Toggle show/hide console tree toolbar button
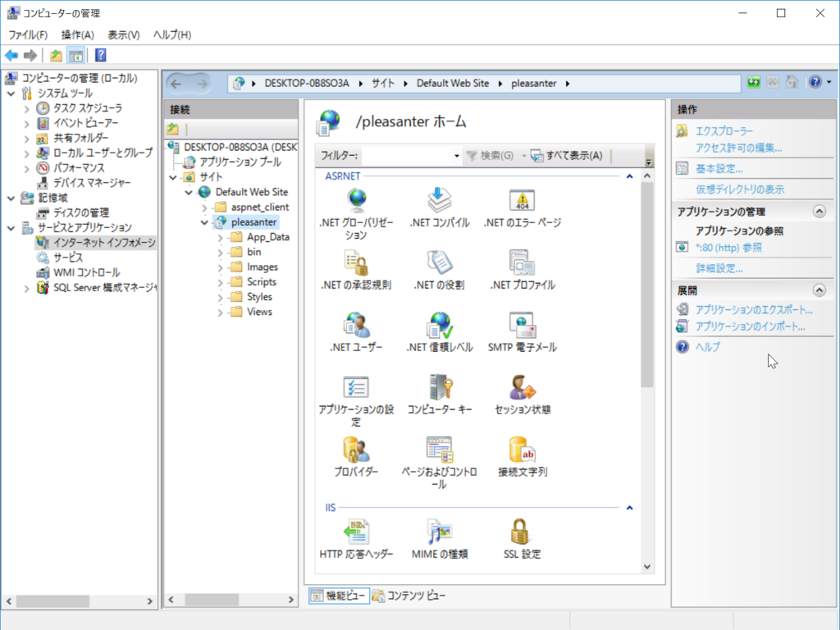Image resolution: width=840 pixels, height=630 pixels. tap(76, 55)
